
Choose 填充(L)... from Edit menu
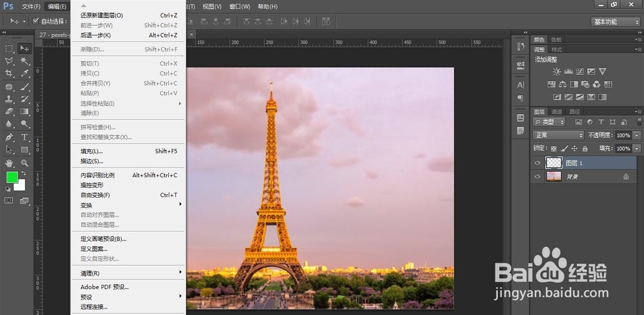[129, 151]
